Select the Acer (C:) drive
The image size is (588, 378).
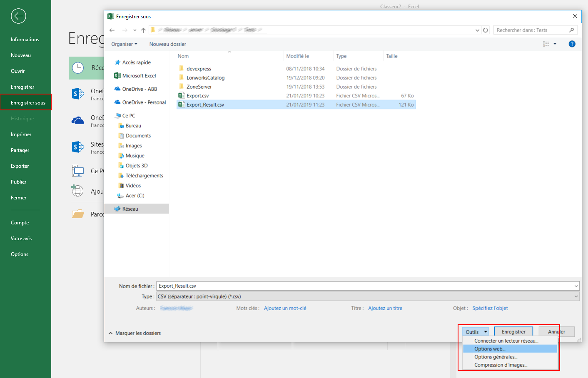pos(135,196)
